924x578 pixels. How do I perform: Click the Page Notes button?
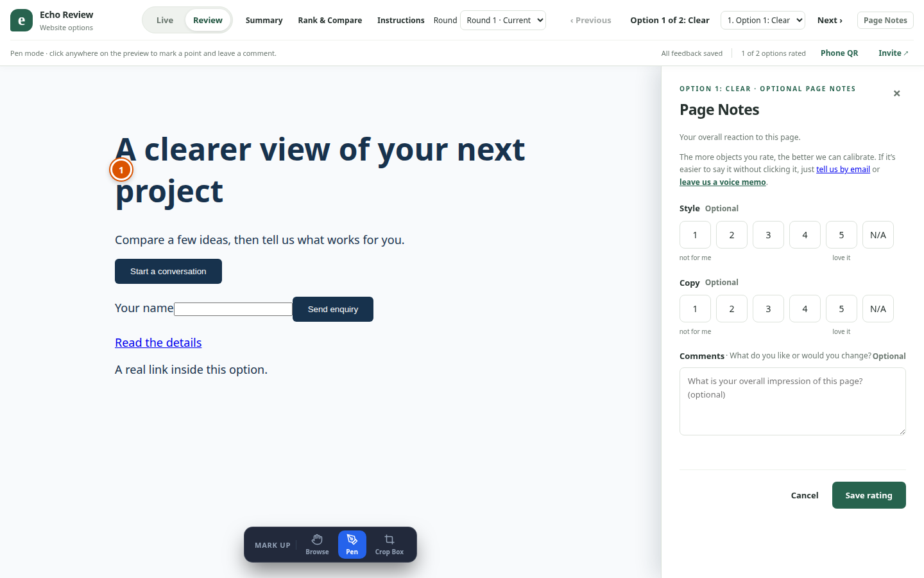(886, 21)
